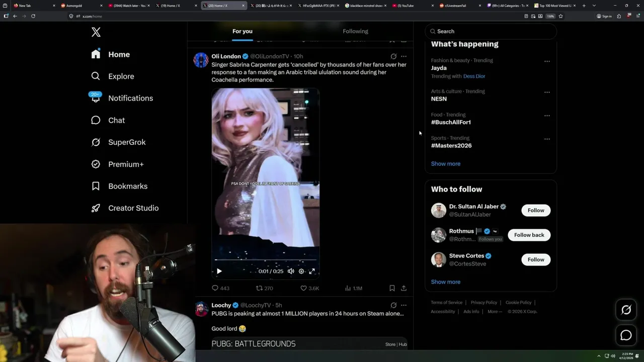Viewport: 644px width, 362px height.
Task: Open the Explore search page
Action: click(113, 76)
